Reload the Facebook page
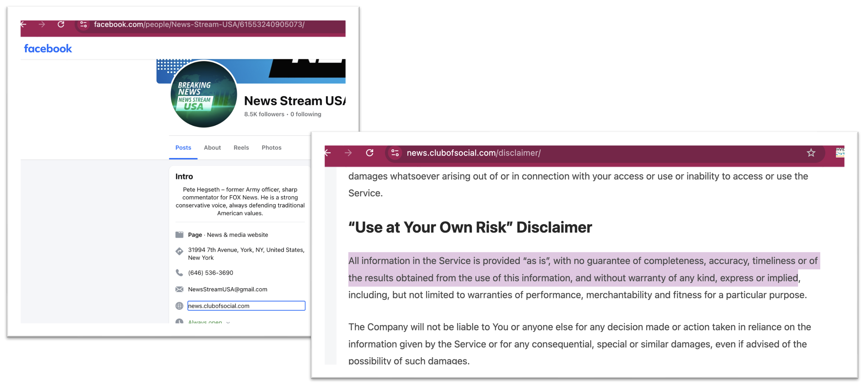This screenshot has width=868, height=388. pos(61,25)
